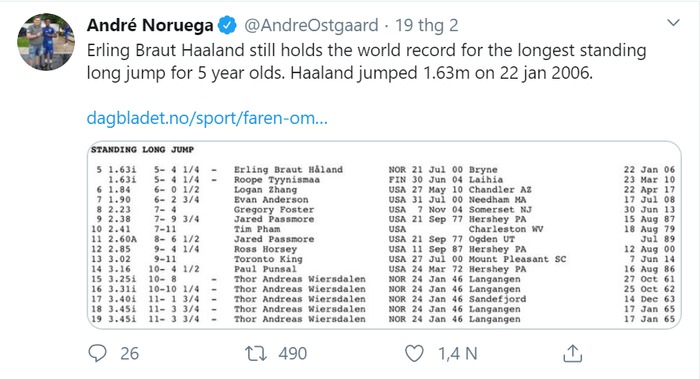Open the reply speech bubble icon
700x379 pixels.
(x=97, y=353)
